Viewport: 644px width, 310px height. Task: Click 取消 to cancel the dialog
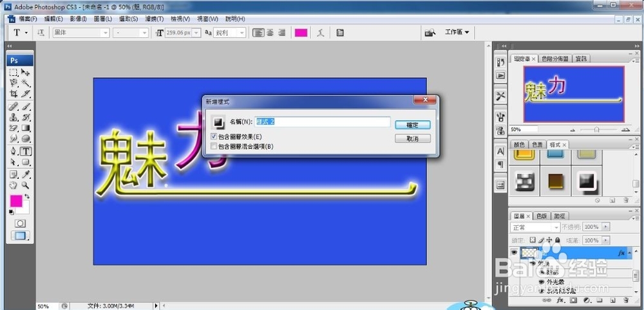[413, 138]
